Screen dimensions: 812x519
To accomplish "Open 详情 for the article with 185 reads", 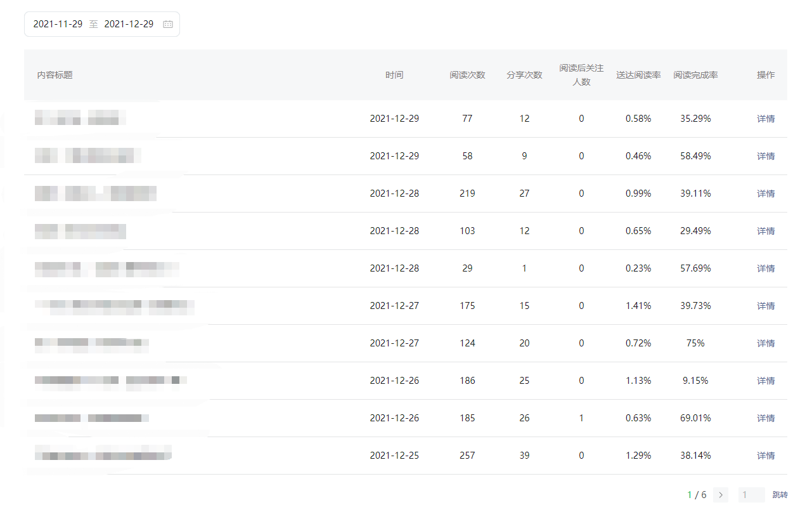I will tap(766, 418).
